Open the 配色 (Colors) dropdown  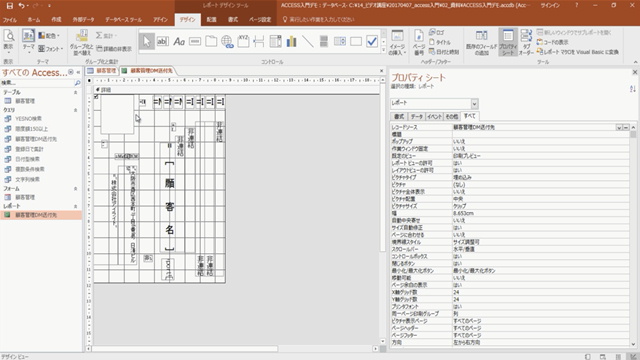click(x=49, y=36)
